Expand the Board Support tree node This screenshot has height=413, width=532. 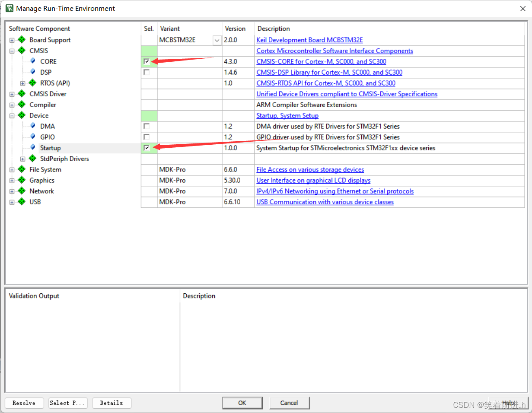tap(12, 40)
